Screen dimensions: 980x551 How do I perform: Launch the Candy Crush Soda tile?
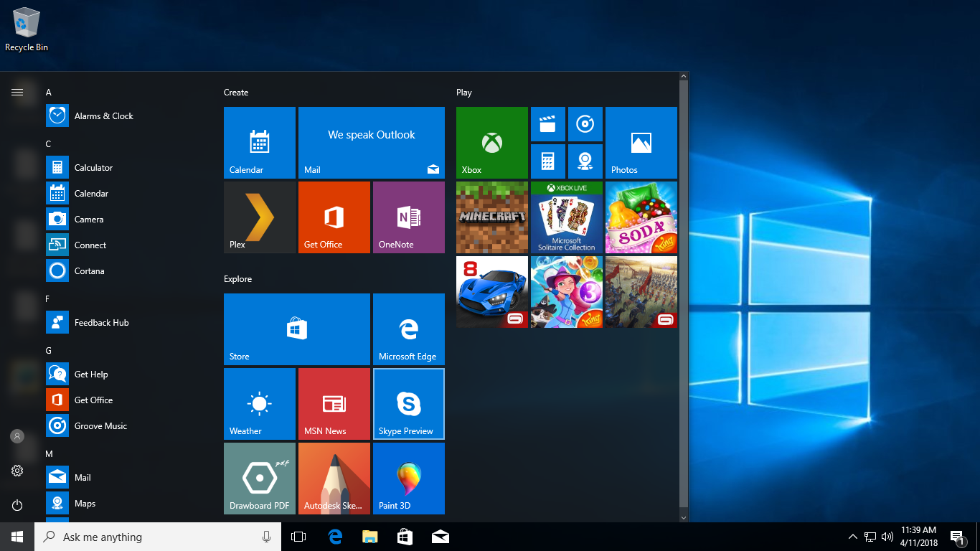641,217
